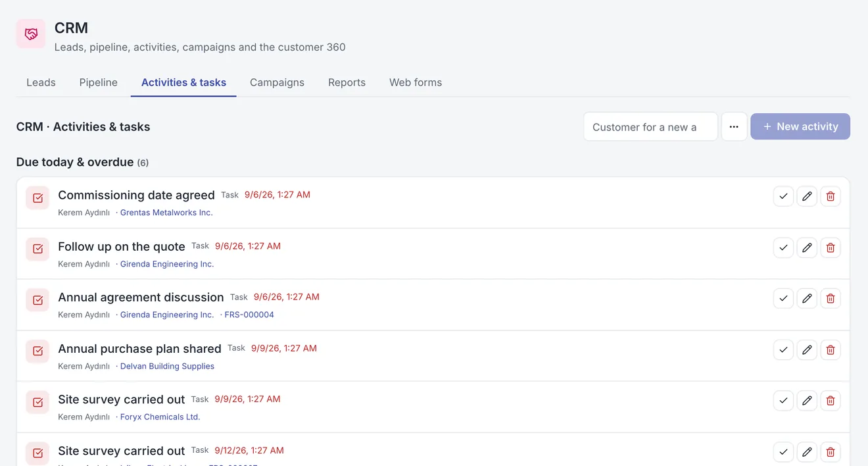
Task: Click the Annual agreement discussion title
Action: pos(141,297)
